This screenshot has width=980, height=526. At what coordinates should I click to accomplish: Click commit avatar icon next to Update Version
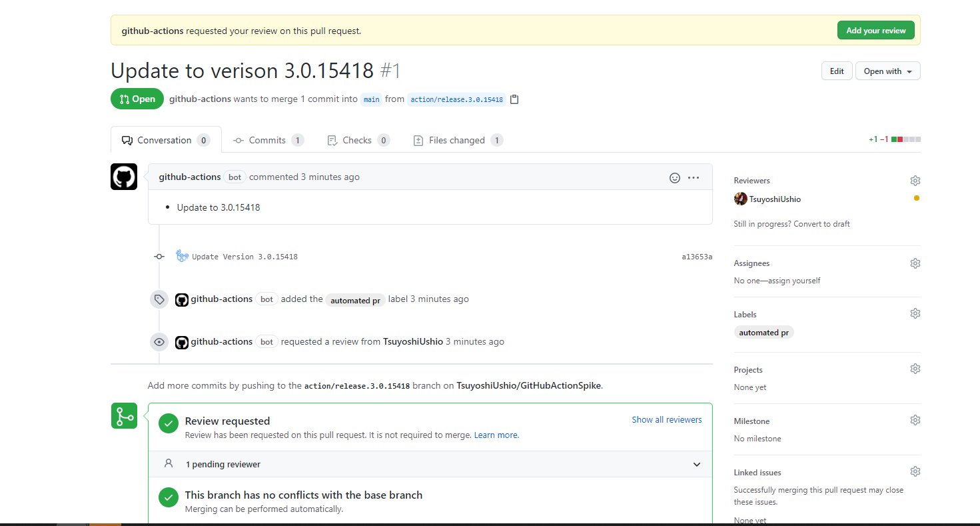tap(182, 256)
